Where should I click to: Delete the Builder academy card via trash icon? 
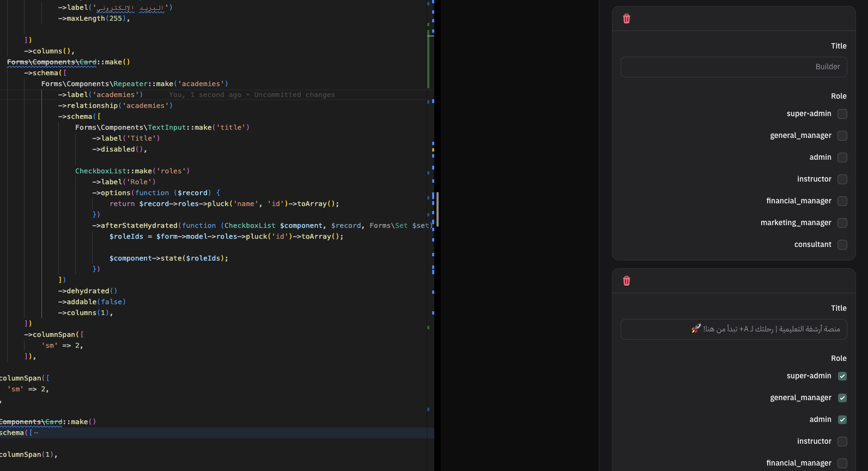pyautogui.click(x=627, y=19)
